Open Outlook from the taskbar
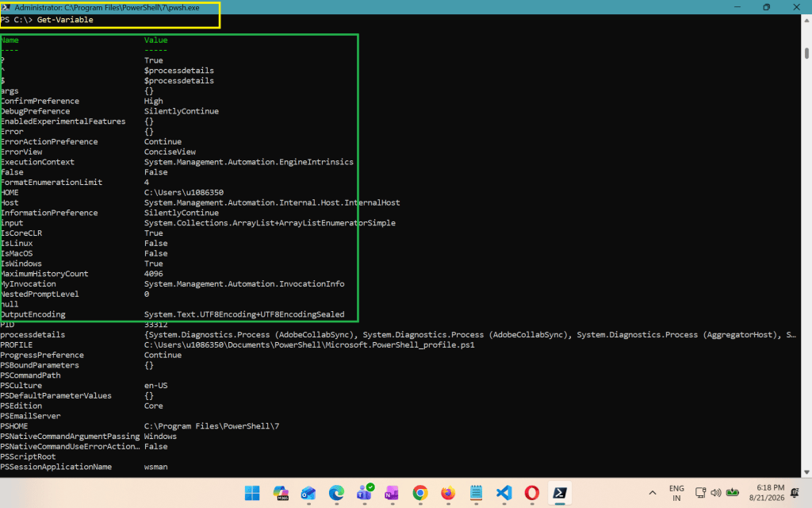The image size is (812, 508). point(308,493)
